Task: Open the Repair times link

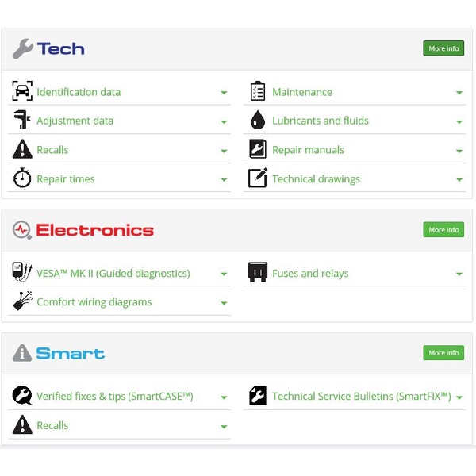Action: coord(66,179)
